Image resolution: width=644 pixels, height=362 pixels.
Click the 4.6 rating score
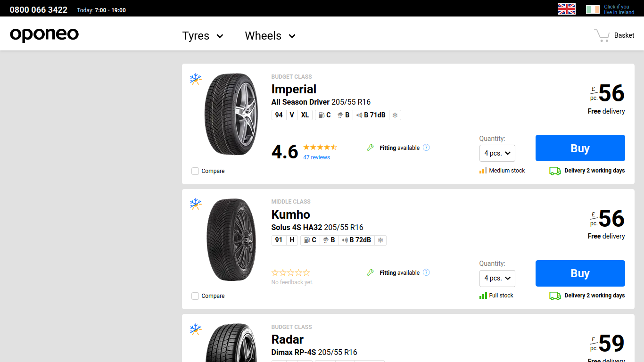(285, 152)
